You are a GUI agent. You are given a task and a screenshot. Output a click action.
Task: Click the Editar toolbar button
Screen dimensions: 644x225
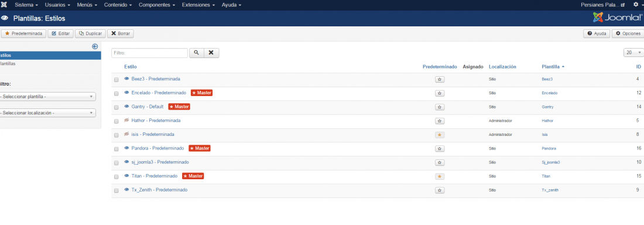coord(60,34)
